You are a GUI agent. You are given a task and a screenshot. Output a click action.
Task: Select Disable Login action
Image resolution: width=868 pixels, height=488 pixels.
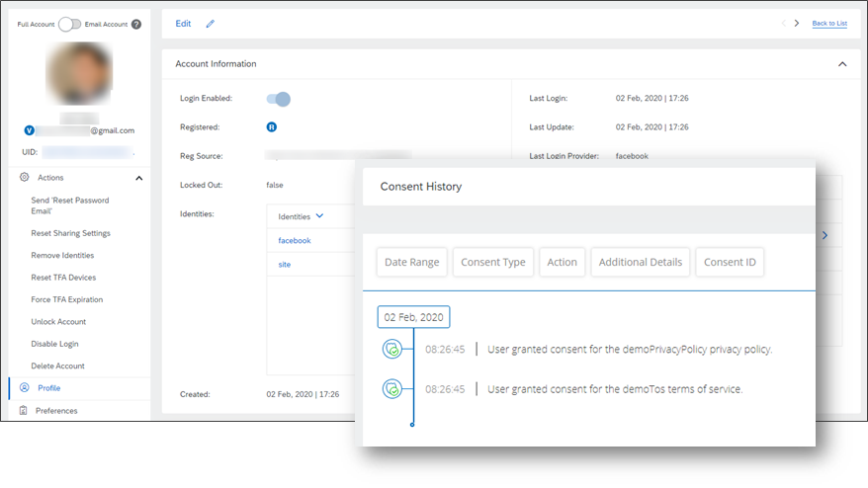(x=54, y=344)
